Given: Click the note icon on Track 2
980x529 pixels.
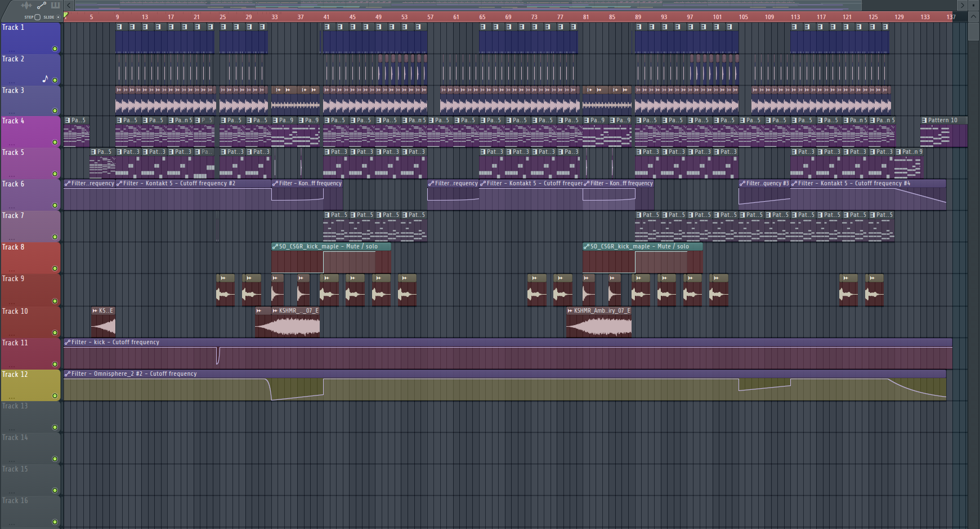Looking at the screenshot, I should coord(45,79).
